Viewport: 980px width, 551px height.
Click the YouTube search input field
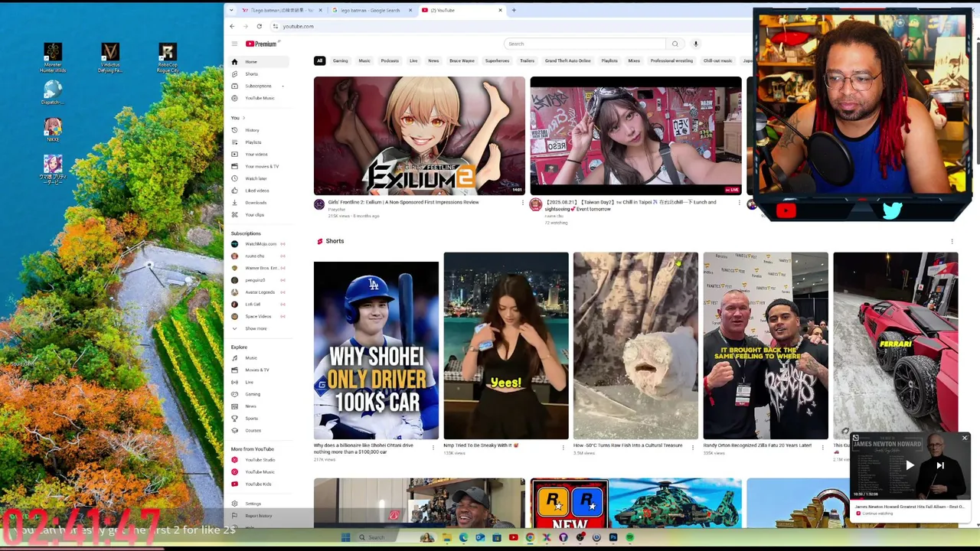[585, 44]
